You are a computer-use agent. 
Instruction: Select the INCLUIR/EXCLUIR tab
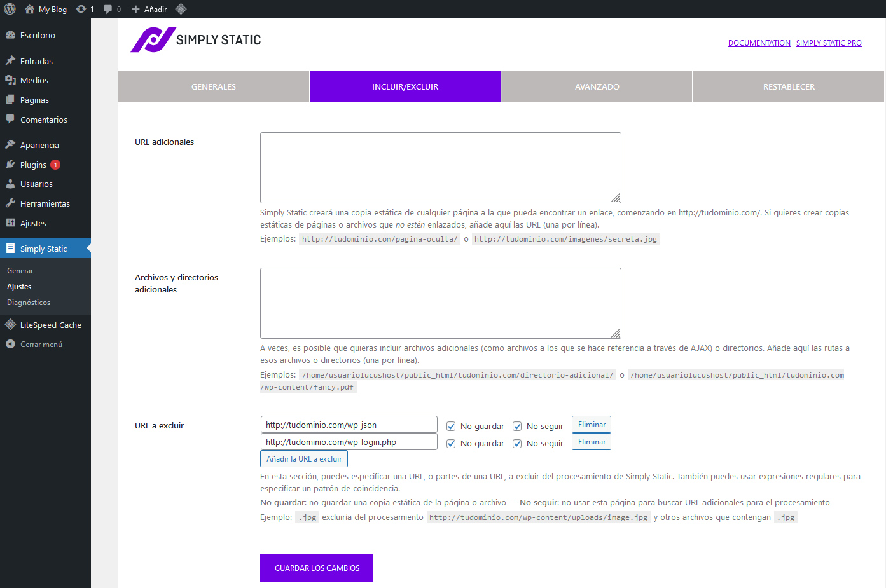pyautogui.click(x=405, y=86)
